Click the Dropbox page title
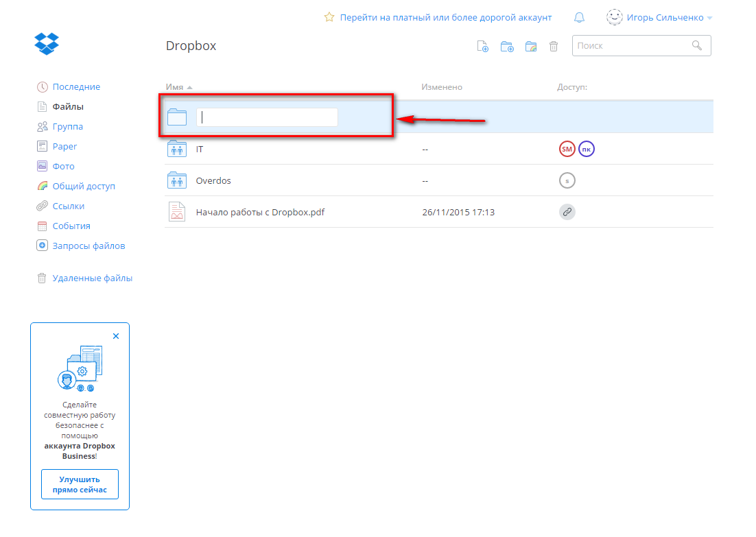The height and width of the screenshot is (537, 756). pyautogui.click(x=191, y=46)
